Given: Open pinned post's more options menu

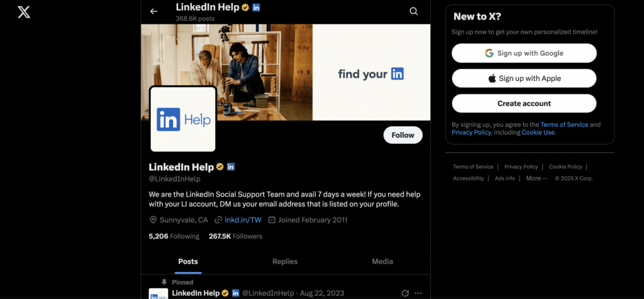Looking at the screenshot, I should (x=418, y=293).
